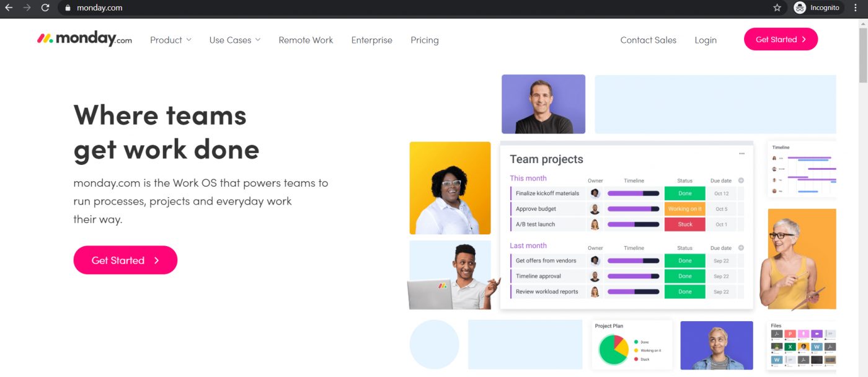Click Get Started in the top navigation
868x377 pixels.
[x=781, y=39]
